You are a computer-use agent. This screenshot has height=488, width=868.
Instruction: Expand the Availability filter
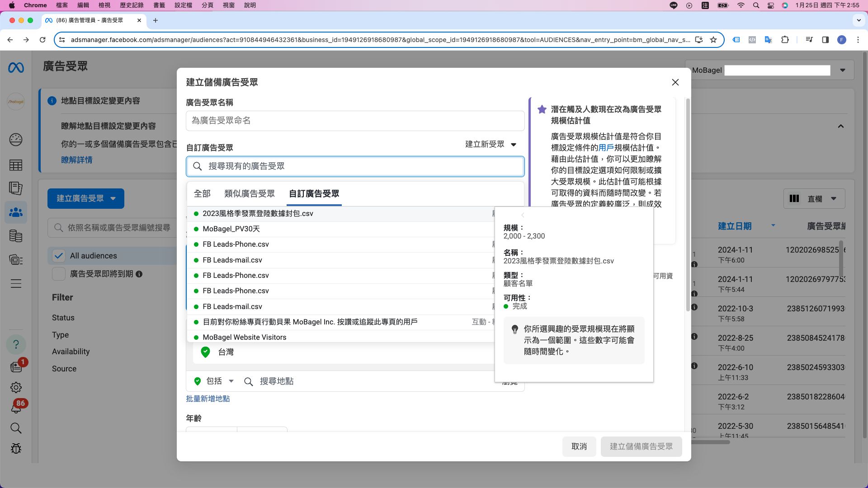coord(71,352)
